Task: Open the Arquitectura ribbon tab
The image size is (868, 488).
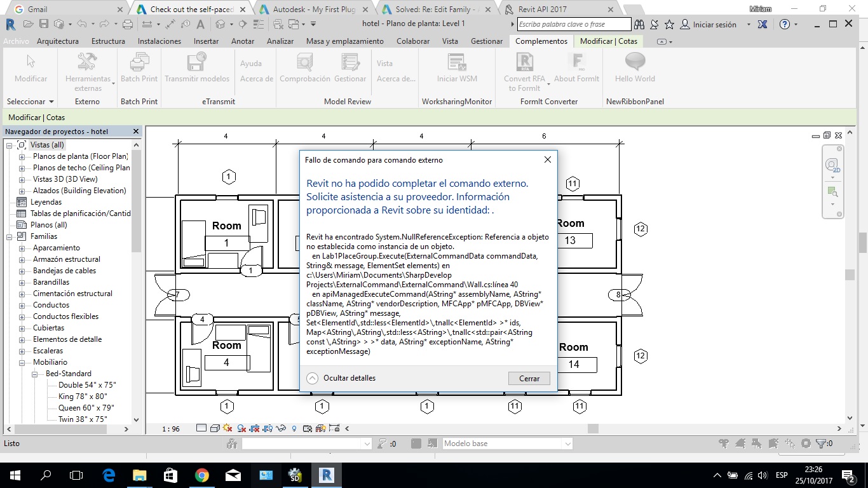Action: (58, 41)
